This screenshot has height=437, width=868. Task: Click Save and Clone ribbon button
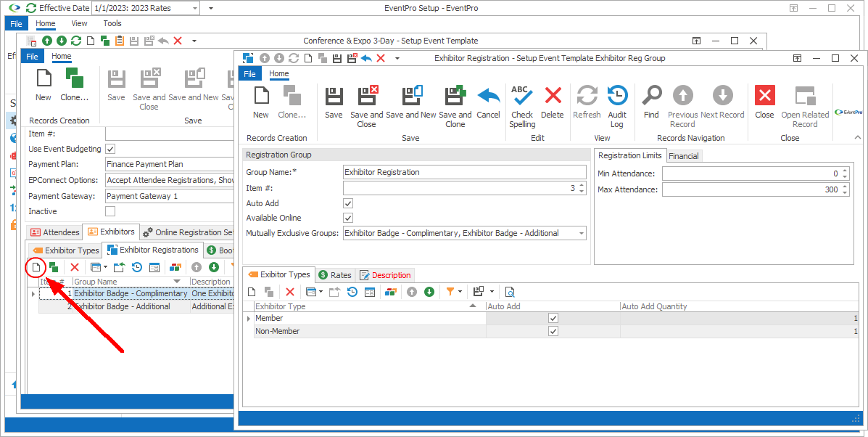[x=455, y=106]
